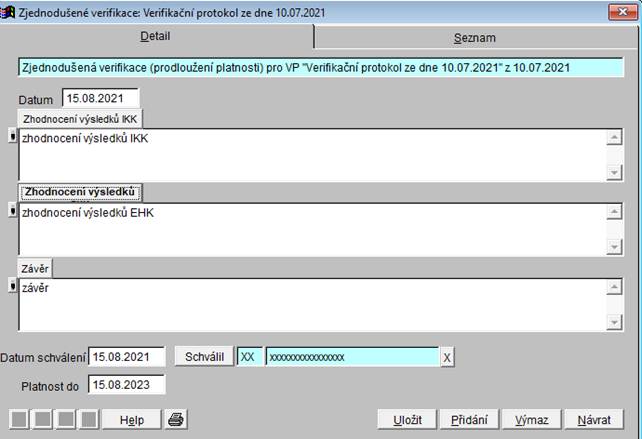Select the Detail tab
The width and height of the screenshot is (642, 439).
point(154,36)
